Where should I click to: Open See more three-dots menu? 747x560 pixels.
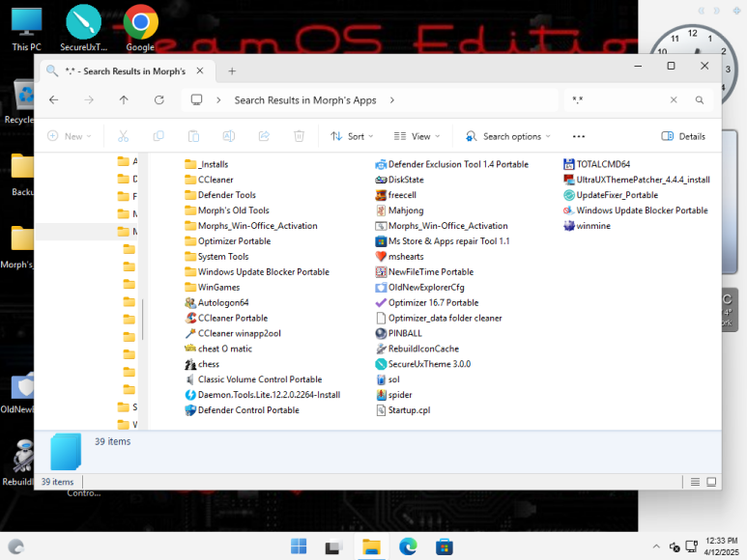click(579, 136)
